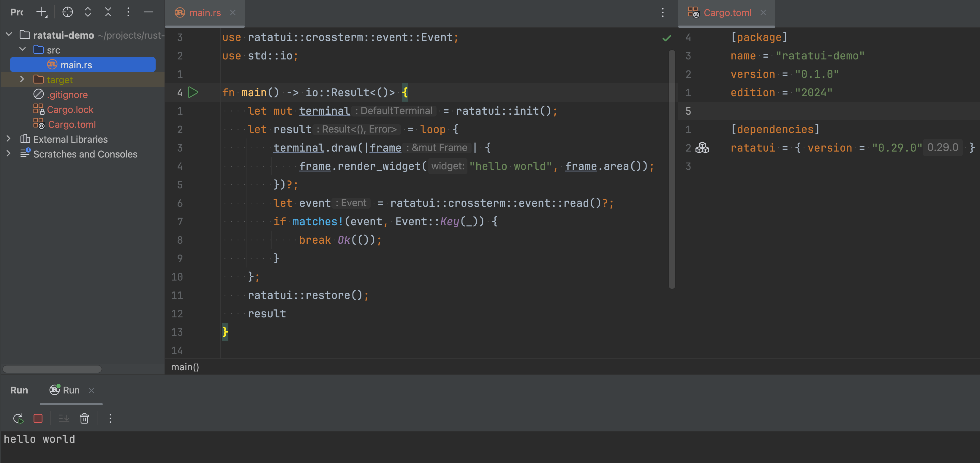
Task: Select Opened File locate target icon
Action: pos(67,12)
